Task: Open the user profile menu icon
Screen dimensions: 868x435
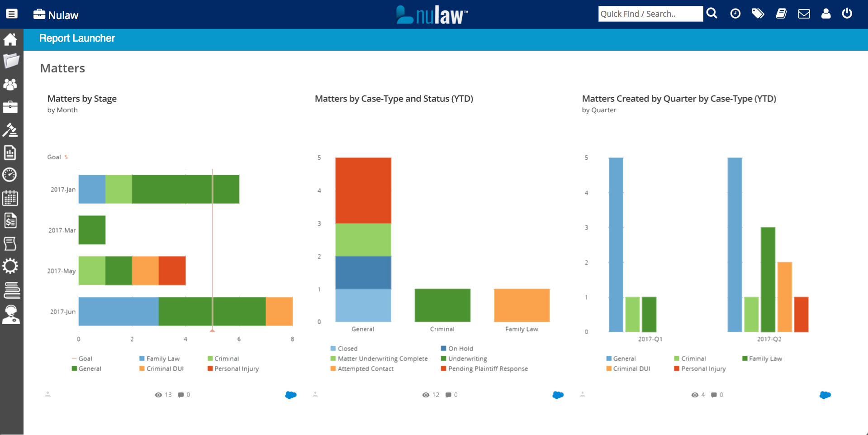Action: click(826, 14)
